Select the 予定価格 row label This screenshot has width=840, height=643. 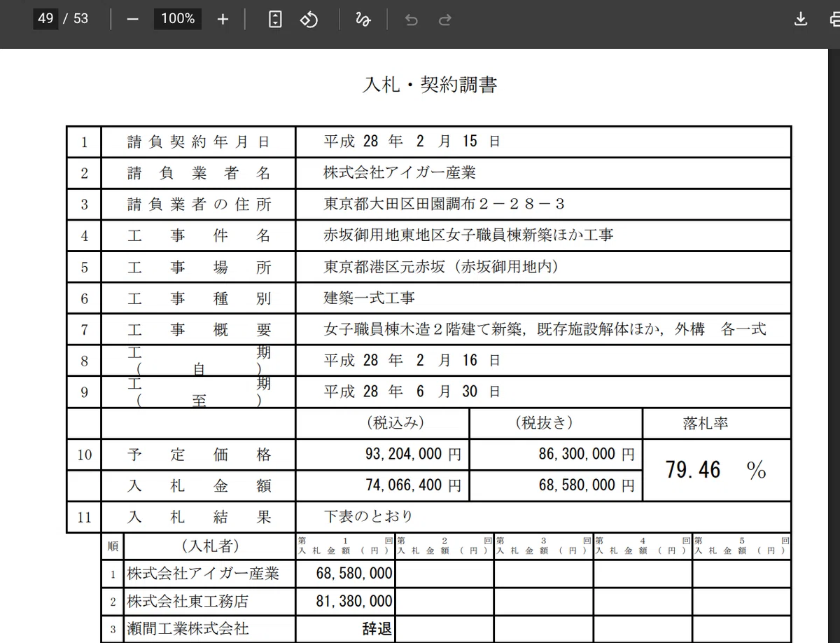pos(199,455)
